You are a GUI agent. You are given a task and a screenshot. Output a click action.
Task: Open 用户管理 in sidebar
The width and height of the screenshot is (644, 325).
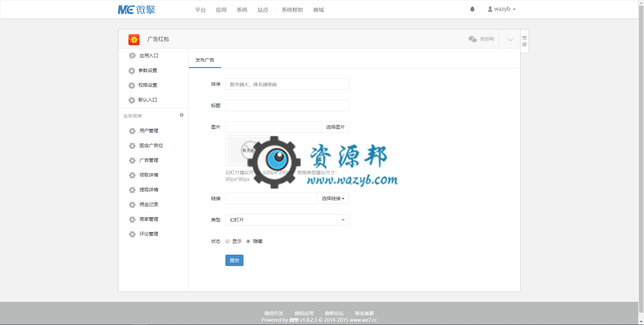pyautogui.click(x=149, y=131)
